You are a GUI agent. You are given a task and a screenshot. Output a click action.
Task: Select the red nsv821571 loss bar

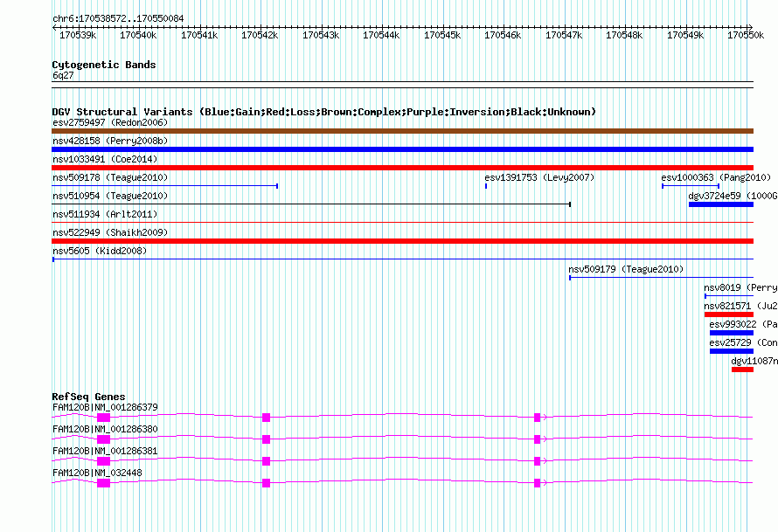(729, 314)
